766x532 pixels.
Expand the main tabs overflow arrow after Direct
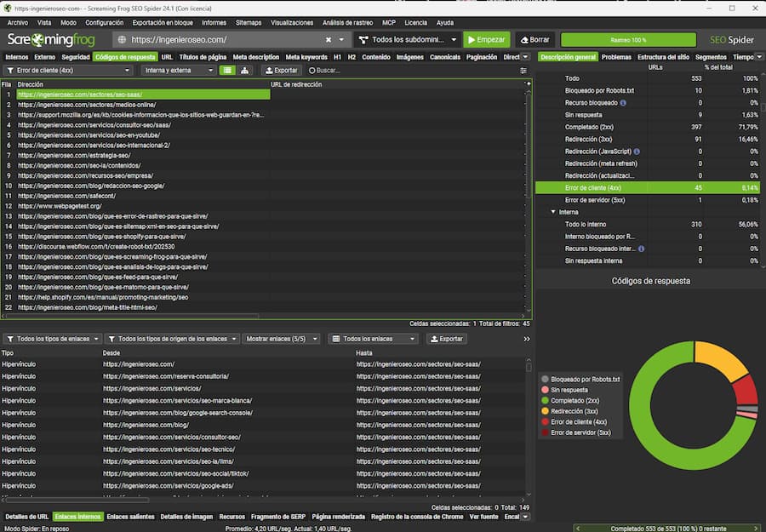(525, 57)
